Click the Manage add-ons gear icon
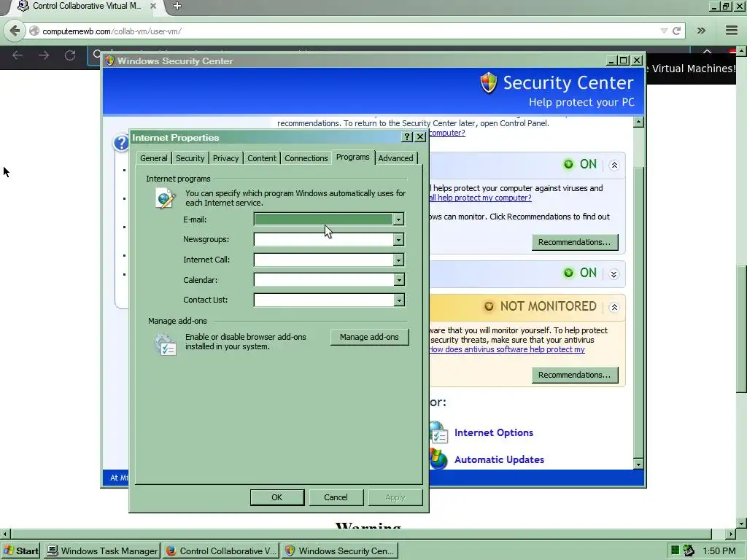Image resolution: width=747 pixels, height=560 pixels. pos(165,344)
